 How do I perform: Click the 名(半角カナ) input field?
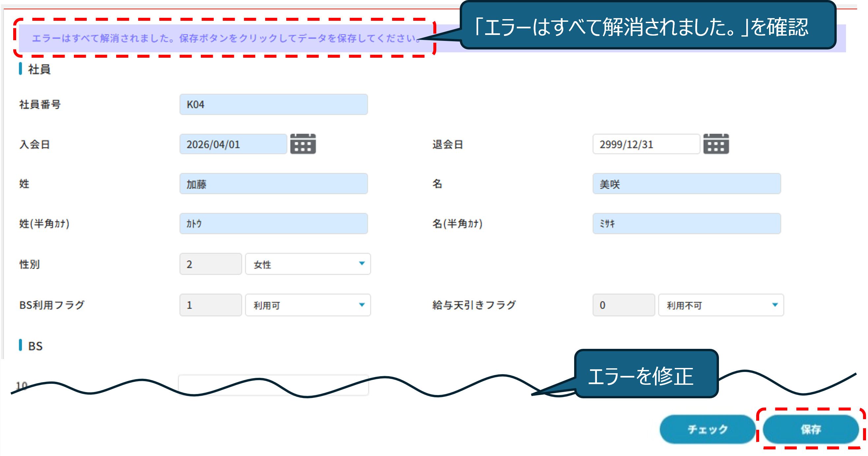[686, 224]
